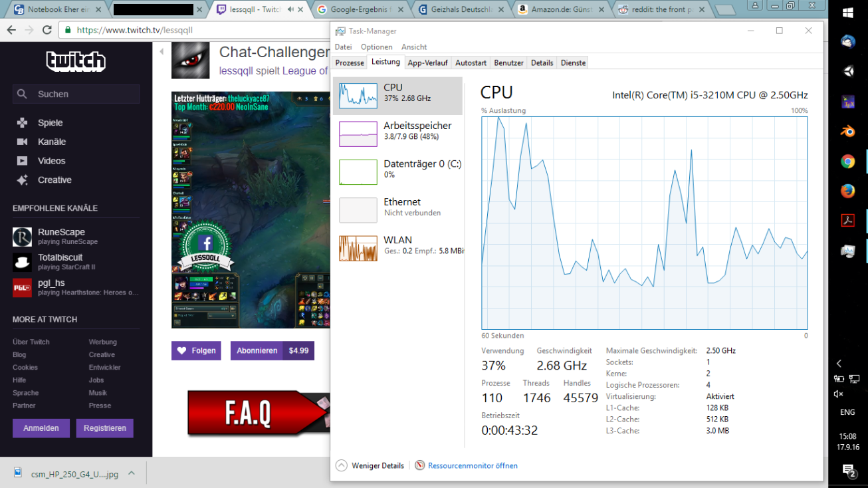
Task: Open the Entwickler footer link
Action: coord(105,367)
